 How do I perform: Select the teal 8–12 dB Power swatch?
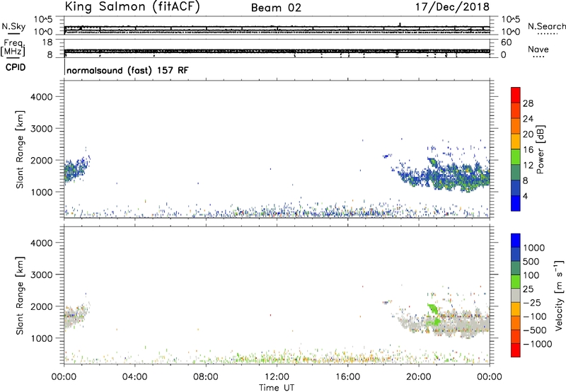516,172
